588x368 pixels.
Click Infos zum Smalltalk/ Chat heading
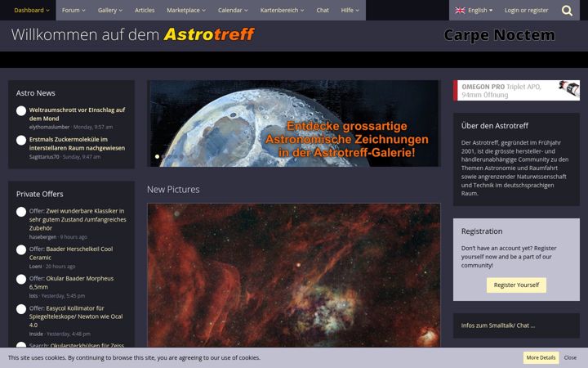(x=498, y=325)
